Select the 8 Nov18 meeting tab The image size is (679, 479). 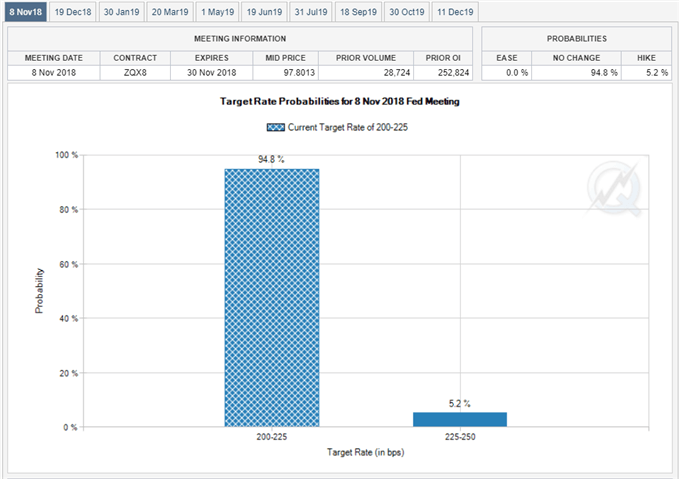(x=26, y=12)
